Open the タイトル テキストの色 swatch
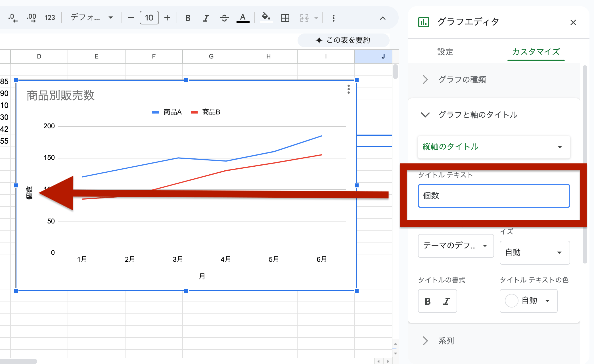 pos(528,301)
